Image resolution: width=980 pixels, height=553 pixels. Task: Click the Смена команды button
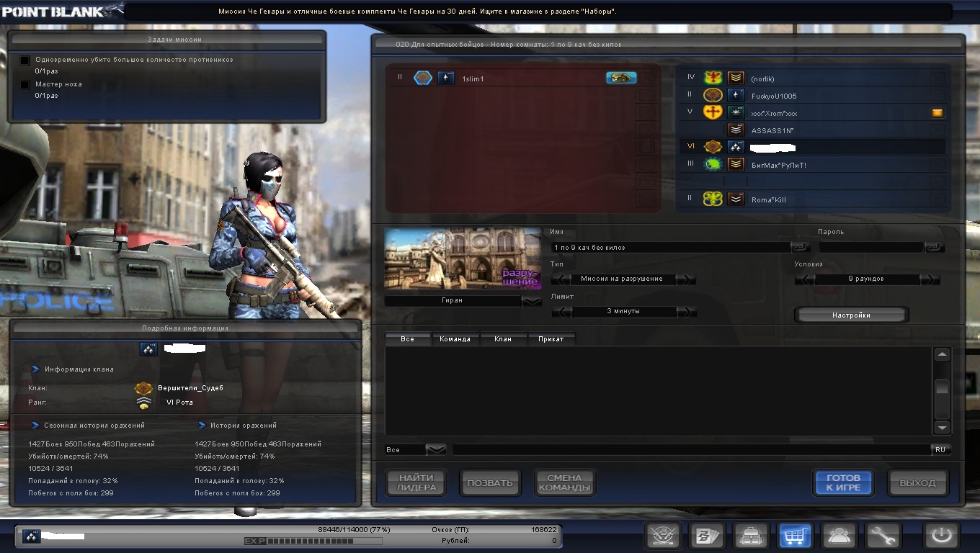[564, 482]
